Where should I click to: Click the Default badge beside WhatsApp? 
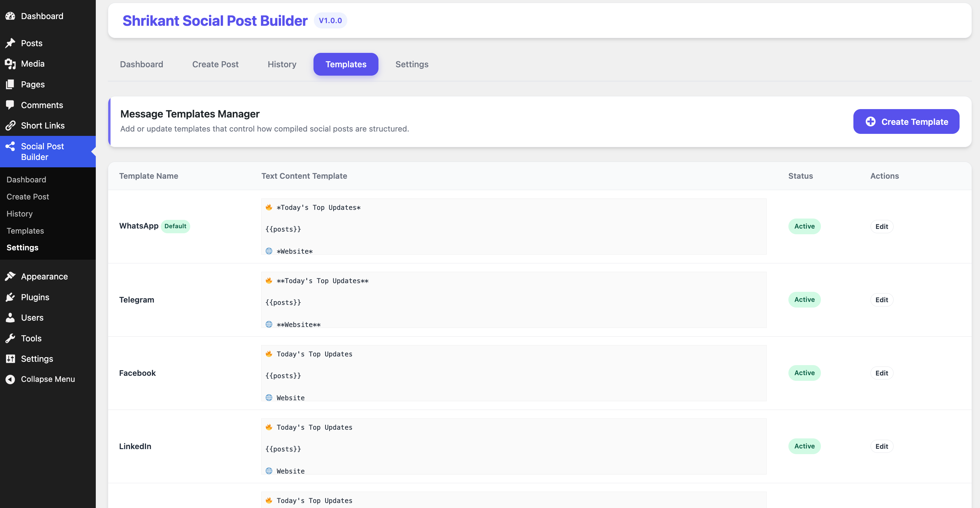[x=176, y=226]
